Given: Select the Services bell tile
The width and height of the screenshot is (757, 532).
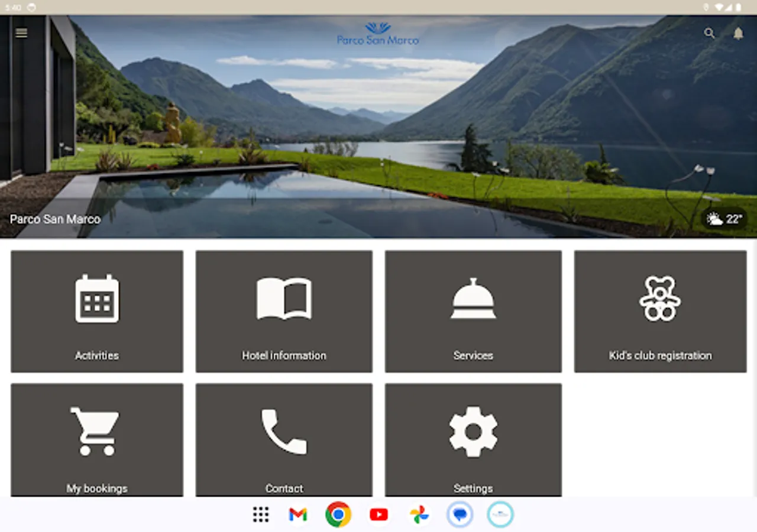Looking at the screenshot, I should click(473, 312).
